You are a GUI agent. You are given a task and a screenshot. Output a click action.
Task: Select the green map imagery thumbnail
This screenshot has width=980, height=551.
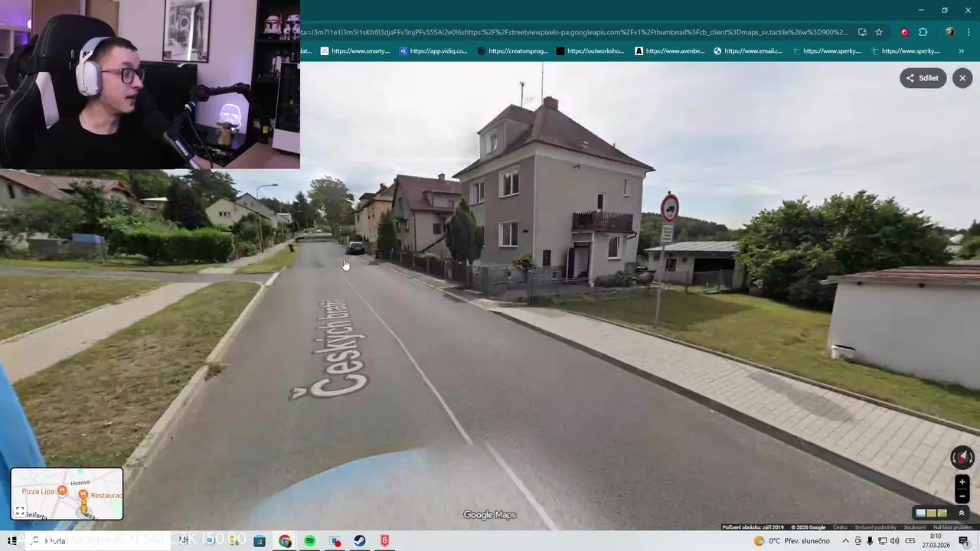click(942, 513)
